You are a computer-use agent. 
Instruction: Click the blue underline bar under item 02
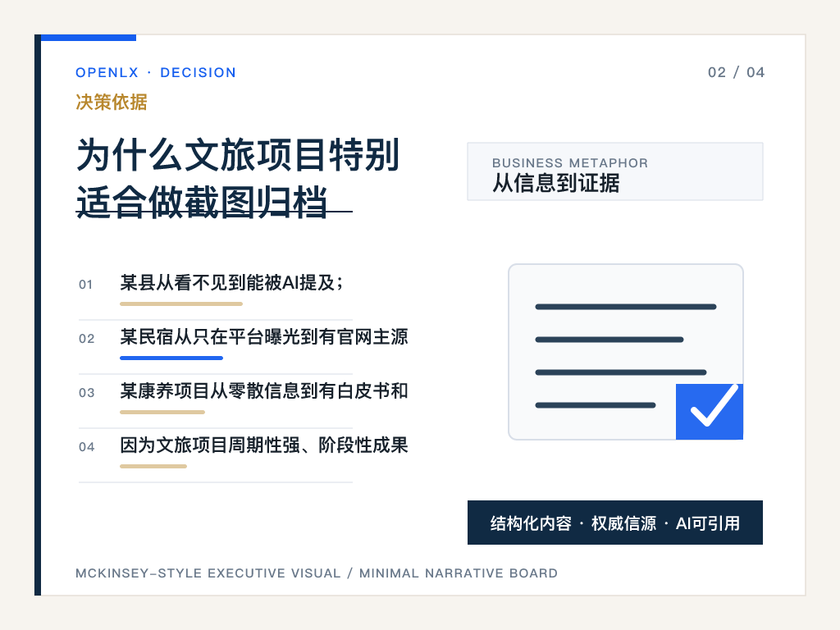(171, 358)
